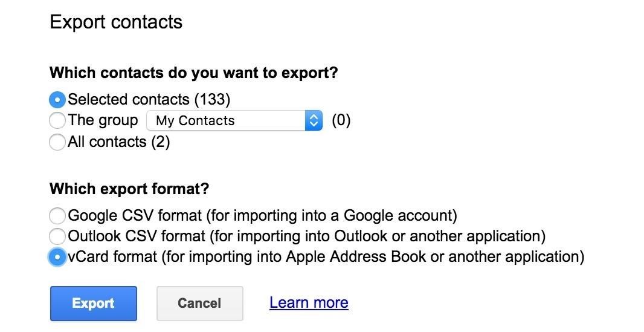
Task: Cancel the export contacts dialog
Action: 199,303
